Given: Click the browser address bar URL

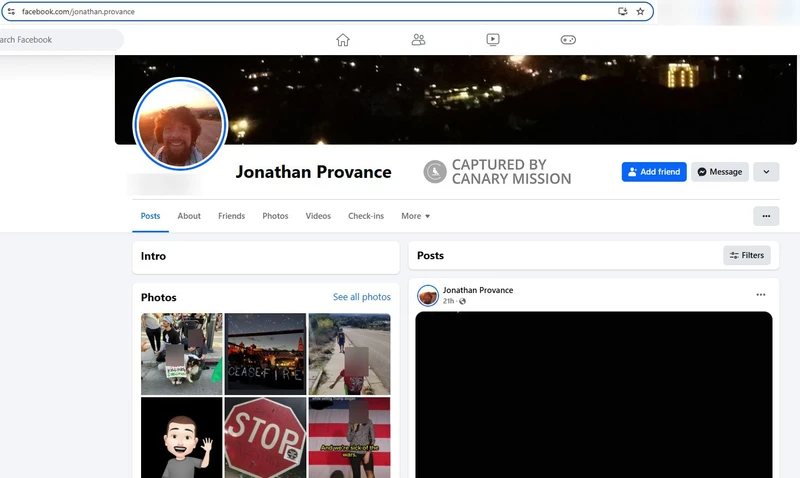Looking at the screenshot, I should point(78,11).
